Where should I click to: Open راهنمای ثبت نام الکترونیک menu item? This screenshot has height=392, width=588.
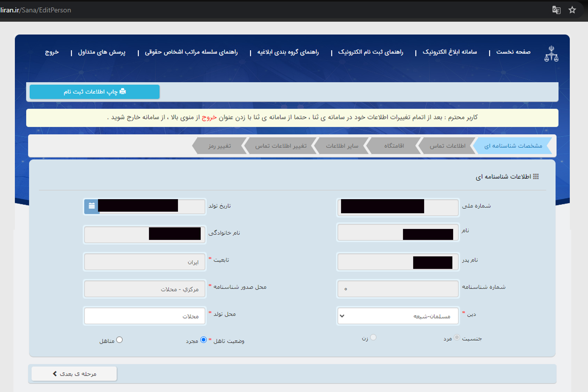371,52
